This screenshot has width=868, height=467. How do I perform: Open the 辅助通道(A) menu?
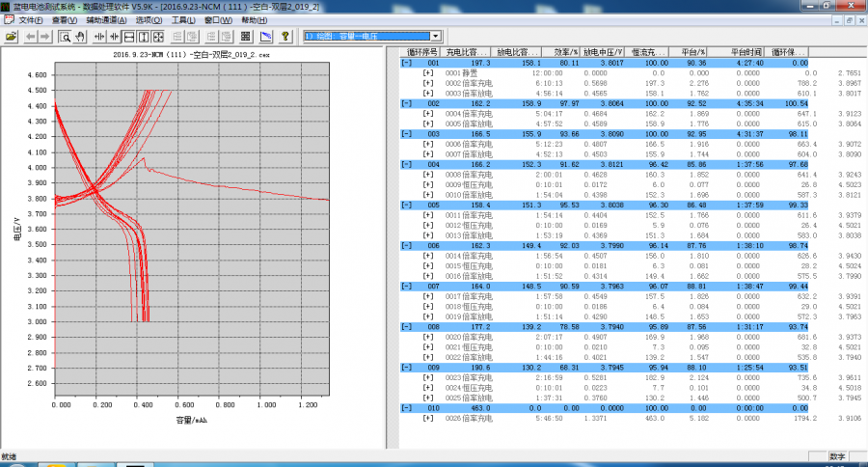106,20
